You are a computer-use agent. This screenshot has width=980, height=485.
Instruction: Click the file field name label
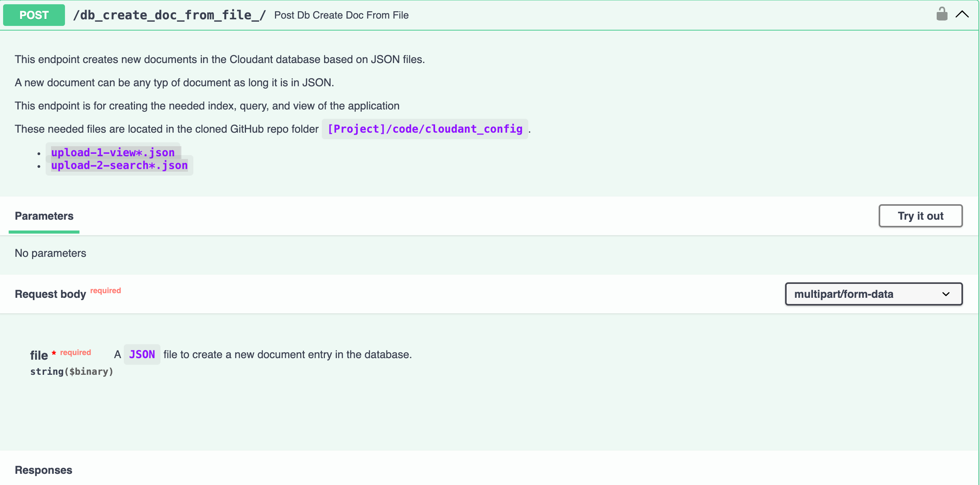[x=39, y=355]
